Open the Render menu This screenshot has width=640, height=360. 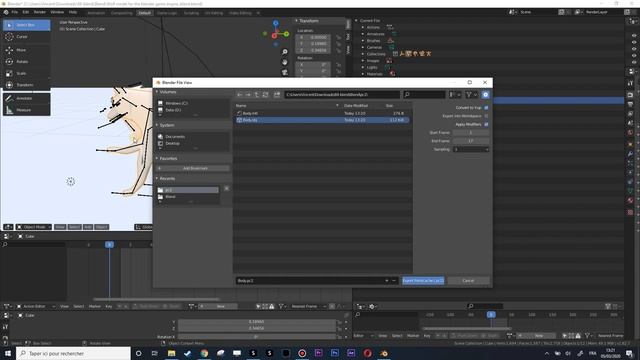pyautogui.click(x=40, y=12)
